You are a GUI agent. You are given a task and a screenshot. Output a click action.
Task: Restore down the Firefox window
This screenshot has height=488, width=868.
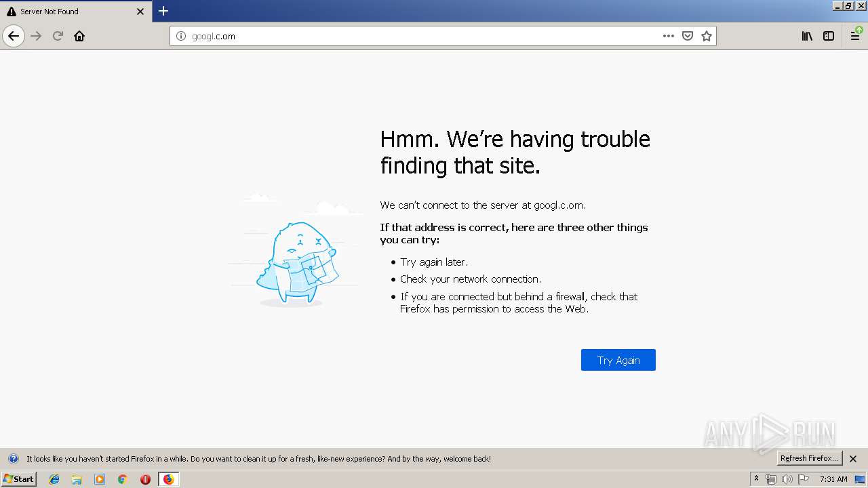(849, 5)
